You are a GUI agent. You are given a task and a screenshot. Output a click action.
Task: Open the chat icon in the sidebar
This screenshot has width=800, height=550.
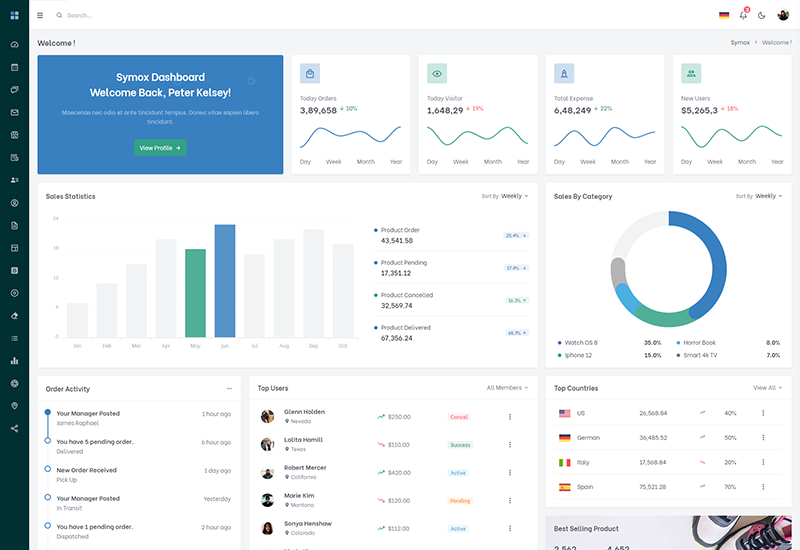(x=14, y=90)
